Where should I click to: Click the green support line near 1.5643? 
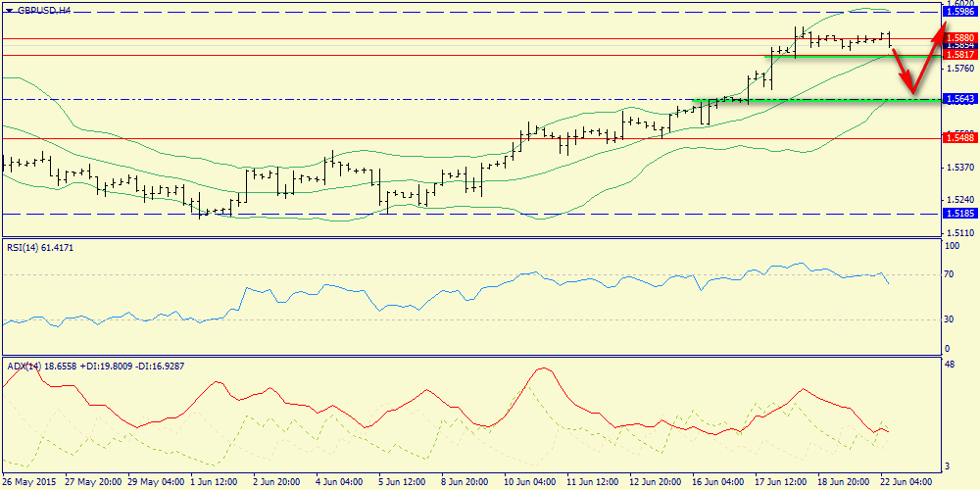click(x=817, y=99)
